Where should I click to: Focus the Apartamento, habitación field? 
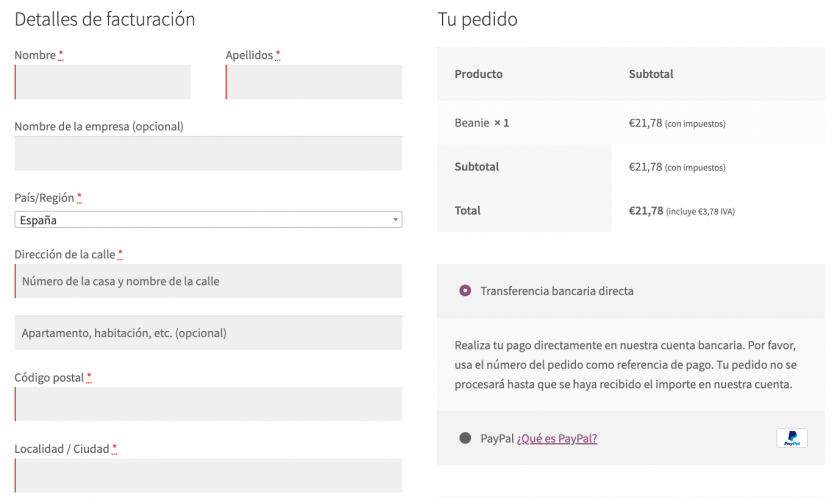click(208, 333)
